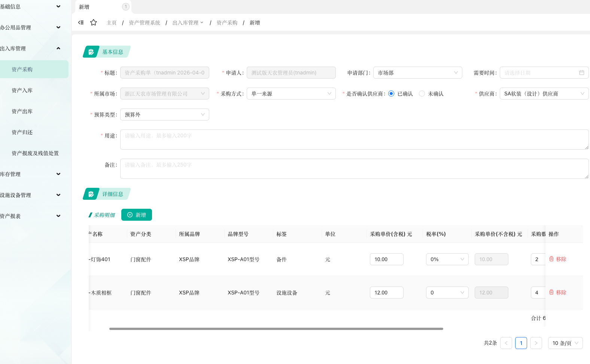Go to previous page arrow
Screen dimensions: 590x364
coord(506,343)
